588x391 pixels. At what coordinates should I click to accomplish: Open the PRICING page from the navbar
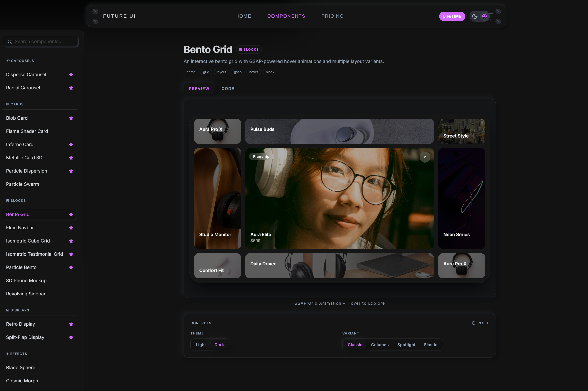[332, 16]
